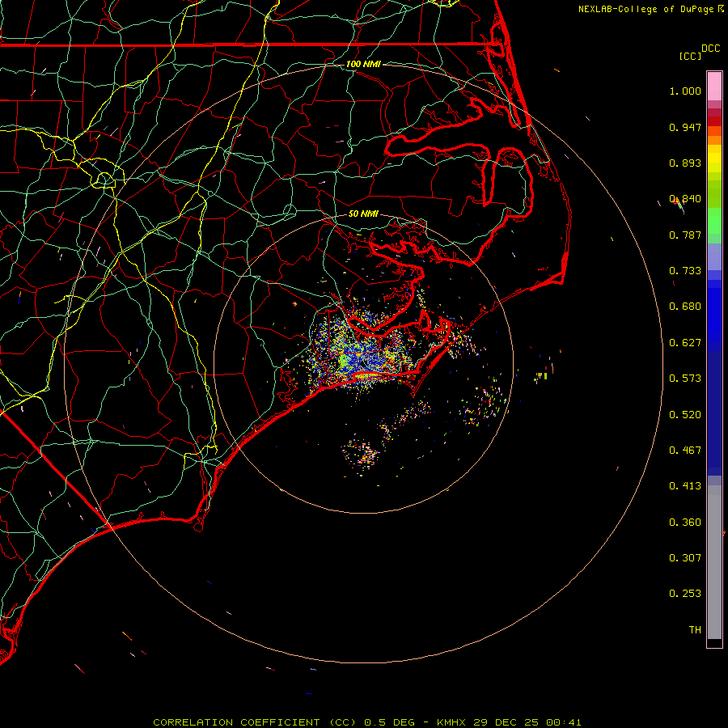The image size is (728, 728).
Task: Pick the pink top segment of color bar
Action: click(x=714, y=87)
